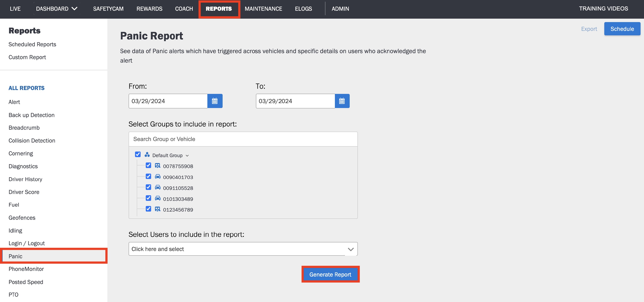
Task: Select the Diagnostics report
Action: pyautogui.click(x=23, y=166)
